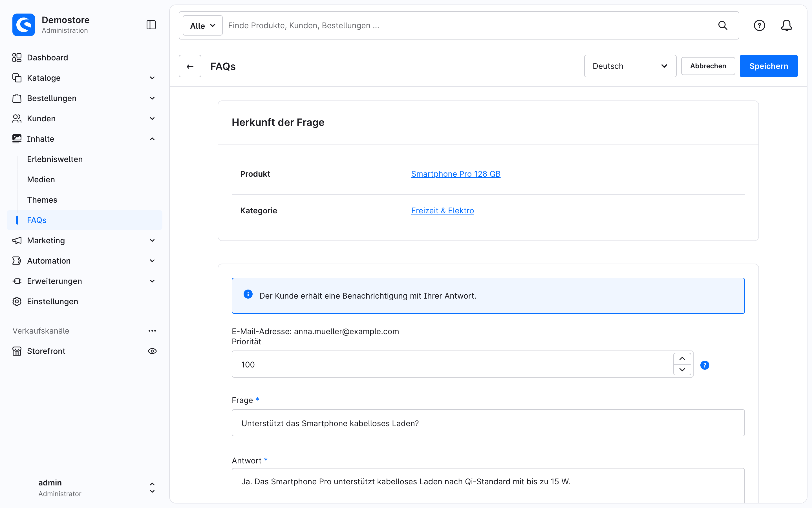
Task: Toggle Storefront eye visibility icon
Action: [x=152, y=351]
